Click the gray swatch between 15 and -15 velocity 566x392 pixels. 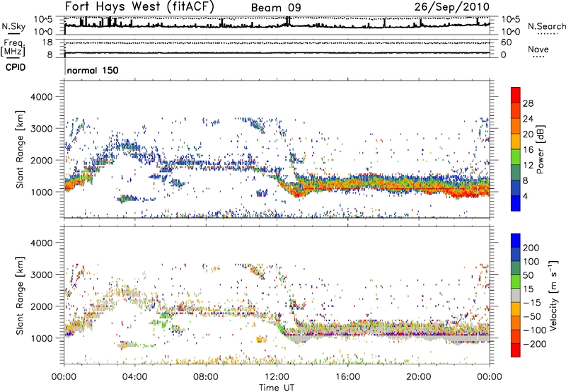click(x=516, y=295)
